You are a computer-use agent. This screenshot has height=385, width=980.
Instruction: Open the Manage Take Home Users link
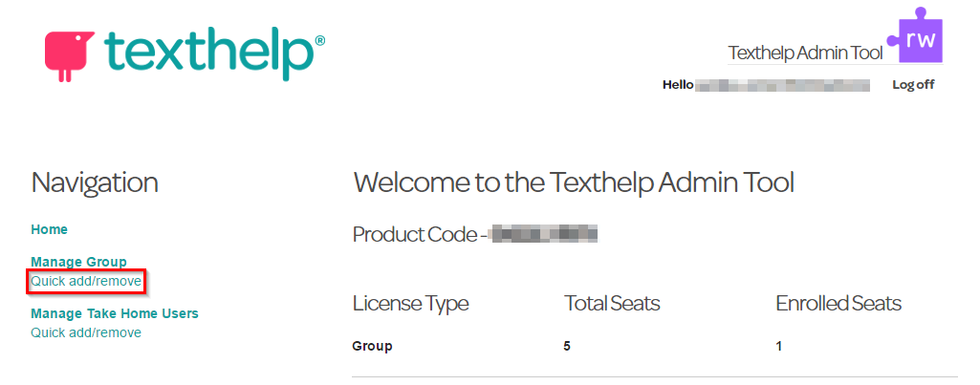pos(115,313)
